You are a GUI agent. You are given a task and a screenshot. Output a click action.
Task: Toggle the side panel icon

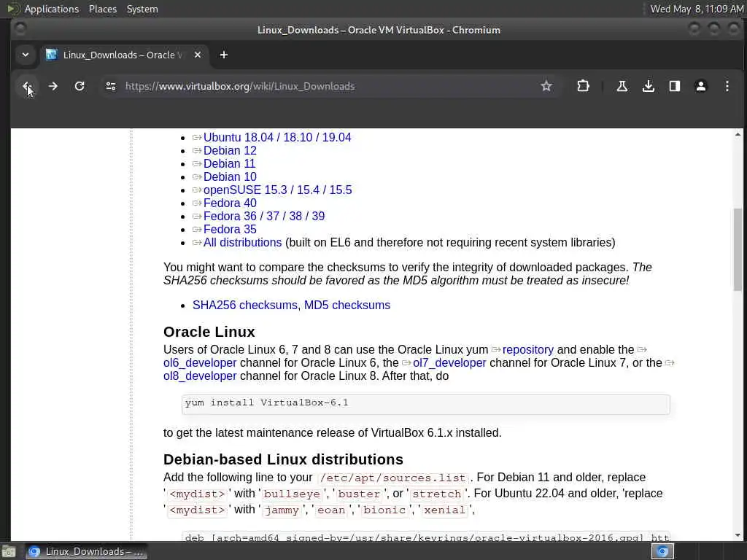pyautogui.click(x=675, y=86)
